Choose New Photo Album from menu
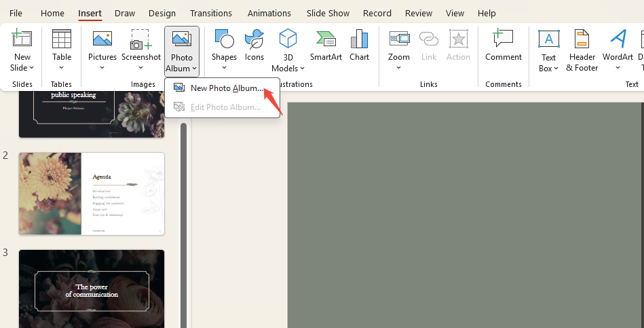 click(x=227, y=88)
